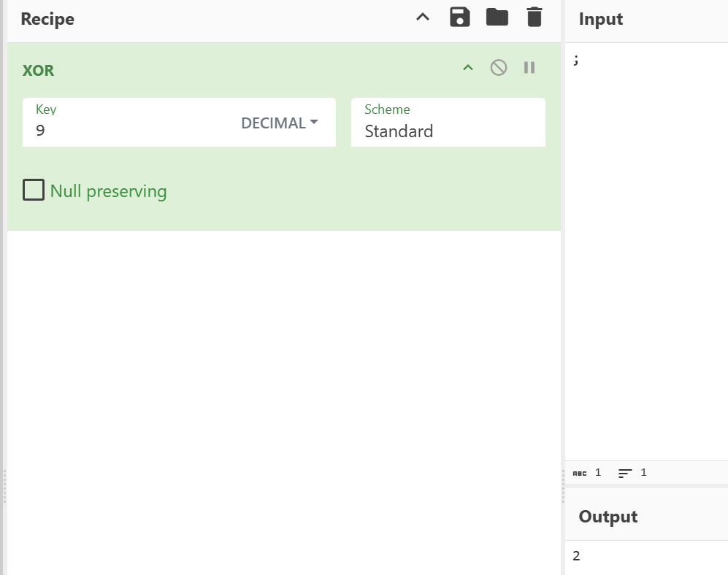Click the Save recipe floppy disk icon
Viewport: 728px width, 575px height.
459,18
